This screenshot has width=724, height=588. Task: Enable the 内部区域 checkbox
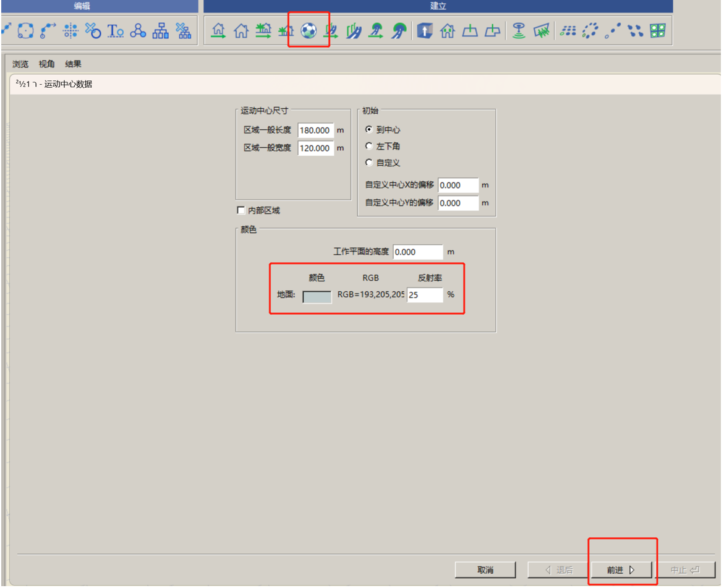(x=241, y=210)
